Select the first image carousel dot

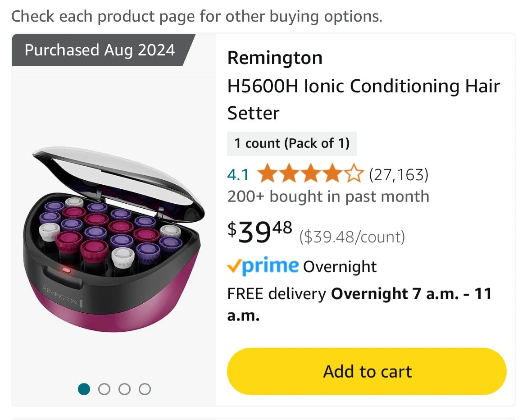click(x=84, y=389)
